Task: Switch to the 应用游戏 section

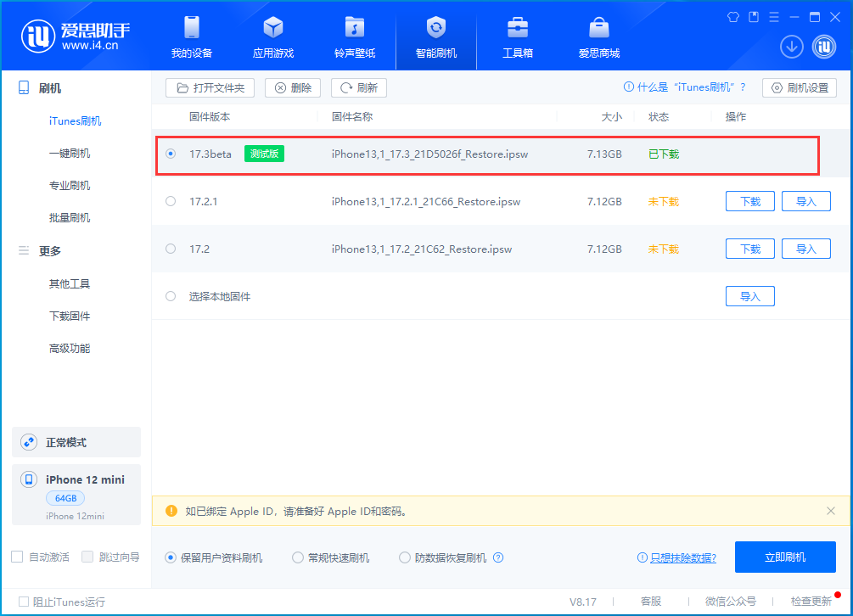Action: pyautogui.click(x=272, y=36)
